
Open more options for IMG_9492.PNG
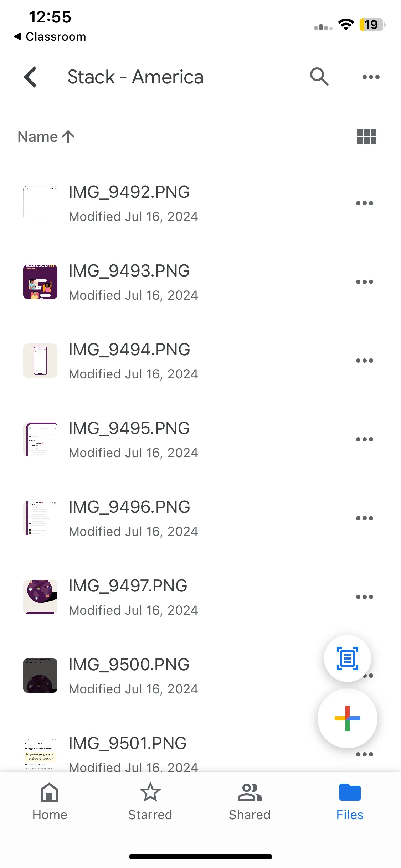pos(364,203)
